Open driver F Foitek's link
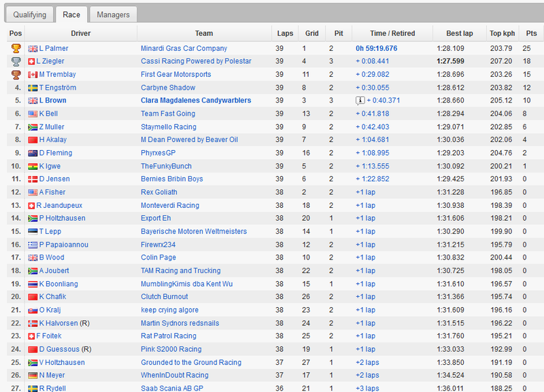The height and width of the screenshot is (392, 544). (x=49, y=336)
